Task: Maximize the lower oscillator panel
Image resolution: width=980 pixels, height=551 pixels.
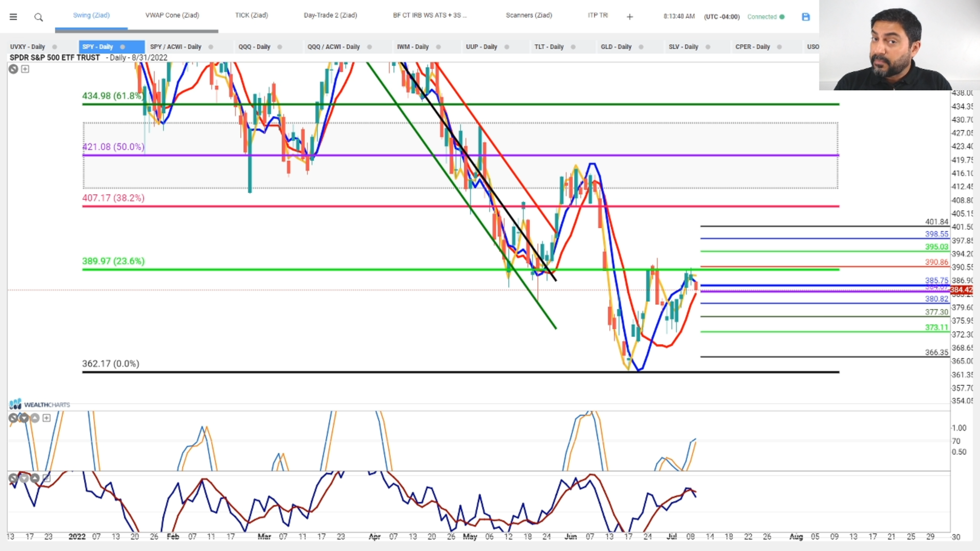Action: (46, 478)
